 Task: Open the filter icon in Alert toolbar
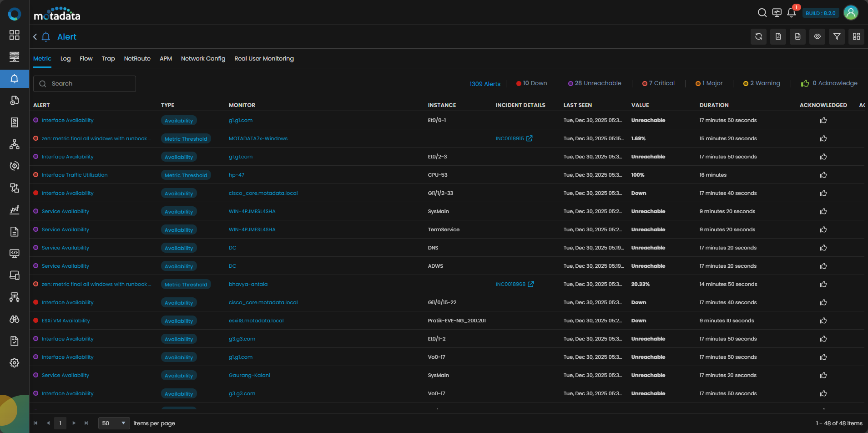[x=837, y=36]
